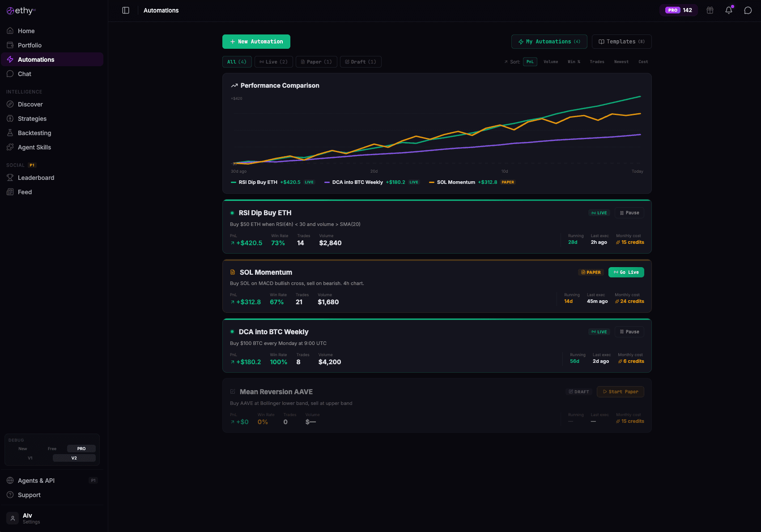Viewport: 761px width, 532px height.
Task: Sort automations by Win %
Action: [574, 62]
